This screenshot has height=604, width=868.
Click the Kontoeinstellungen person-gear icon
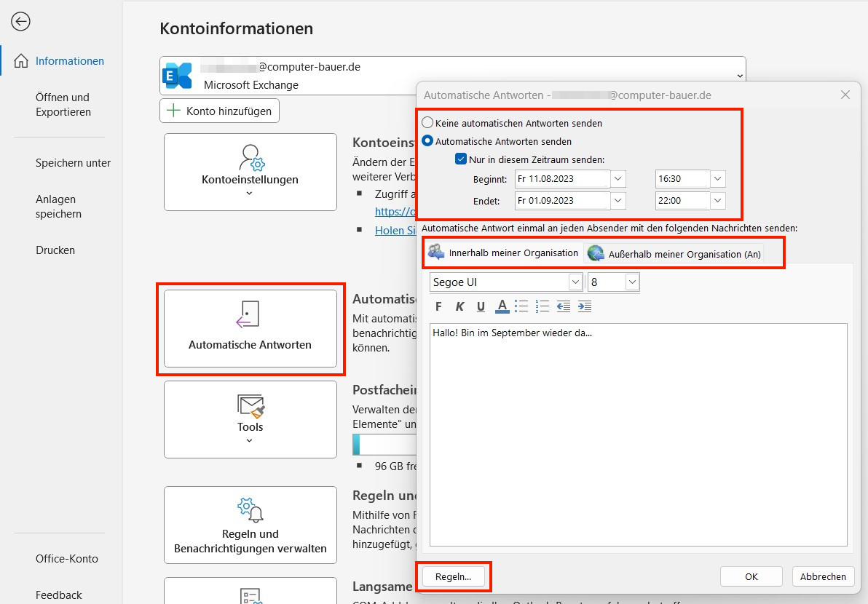(251, 158)
